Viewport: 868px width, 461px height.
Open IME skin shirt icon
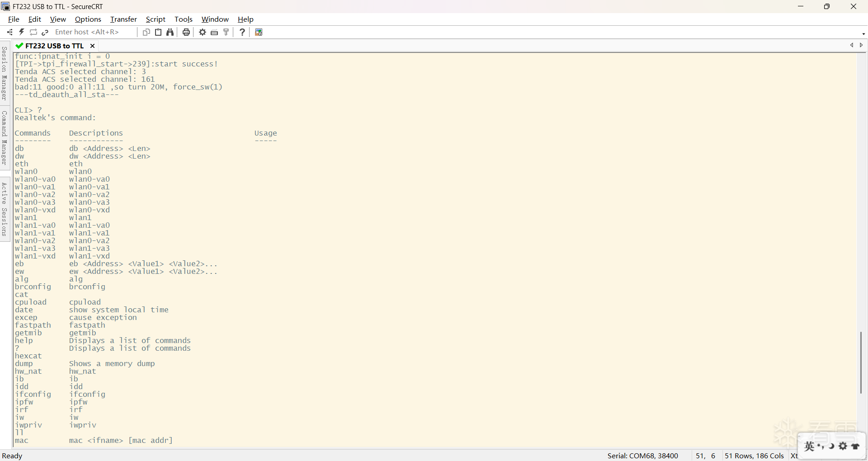[855, 447]
